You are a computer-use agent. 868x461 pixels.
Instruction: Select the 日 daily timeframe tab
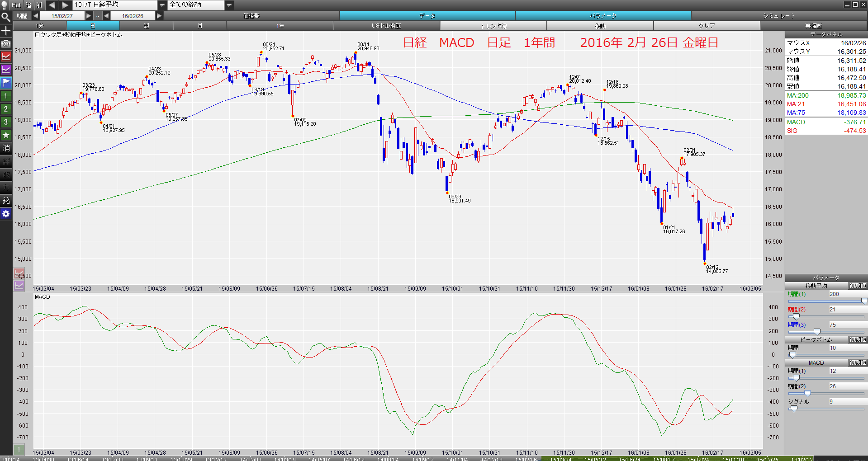point(93,26)
